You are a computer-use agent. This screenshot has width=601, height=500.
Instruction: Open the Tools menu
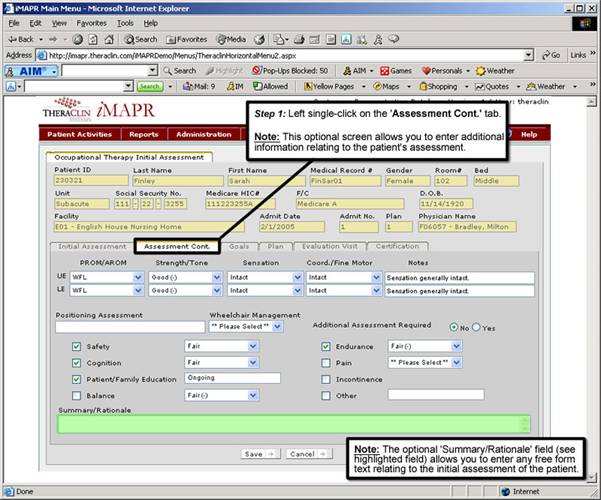[x=125, y=22]
